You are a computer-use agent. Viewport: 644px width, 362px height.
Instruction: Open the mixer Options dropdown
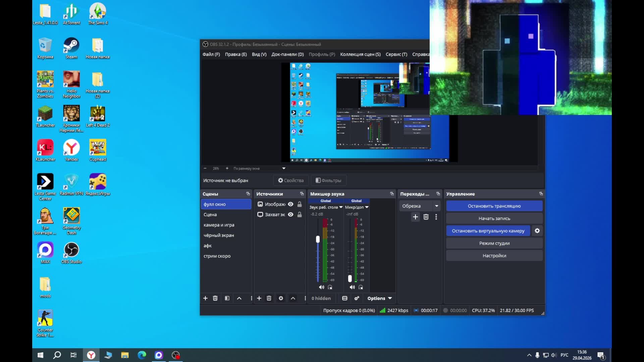[x=379, y=298]
